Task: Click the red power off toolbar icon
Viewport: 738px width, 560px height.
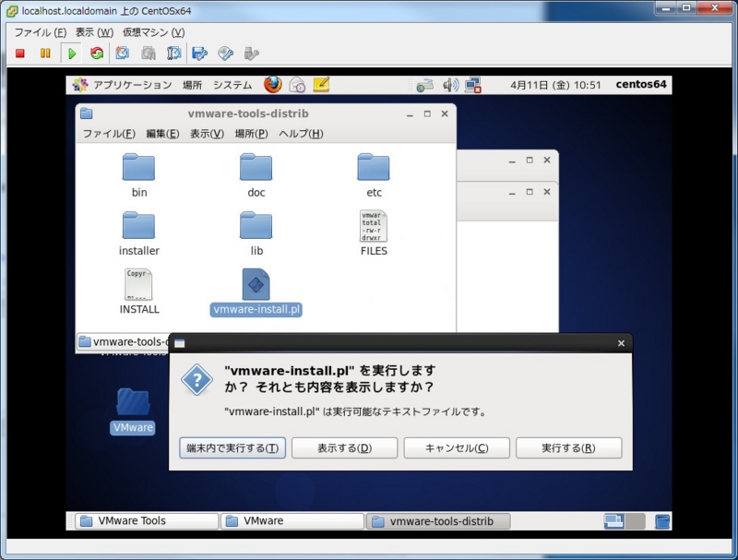Action: pyautogui.click(x=19, y=54)
